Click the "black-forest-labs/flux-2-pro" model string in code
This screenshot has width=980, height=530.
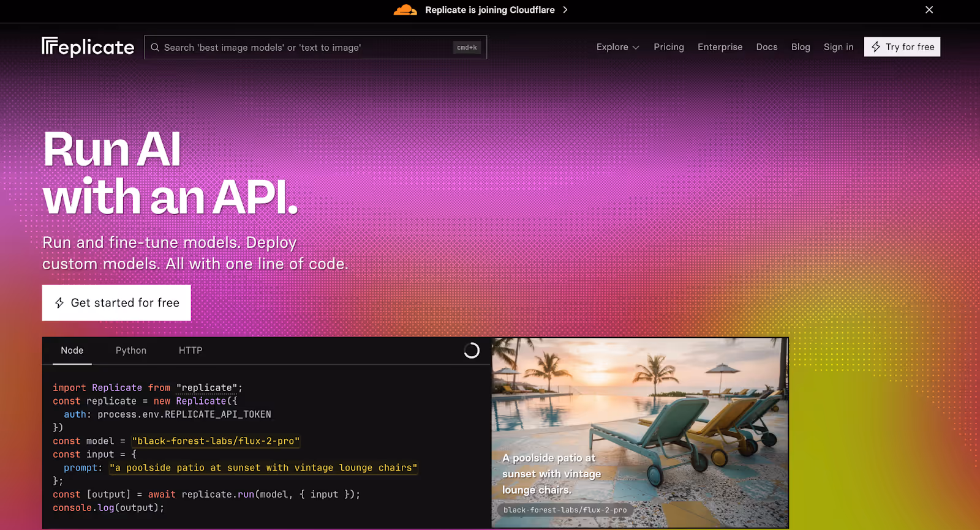coord(216,441)
